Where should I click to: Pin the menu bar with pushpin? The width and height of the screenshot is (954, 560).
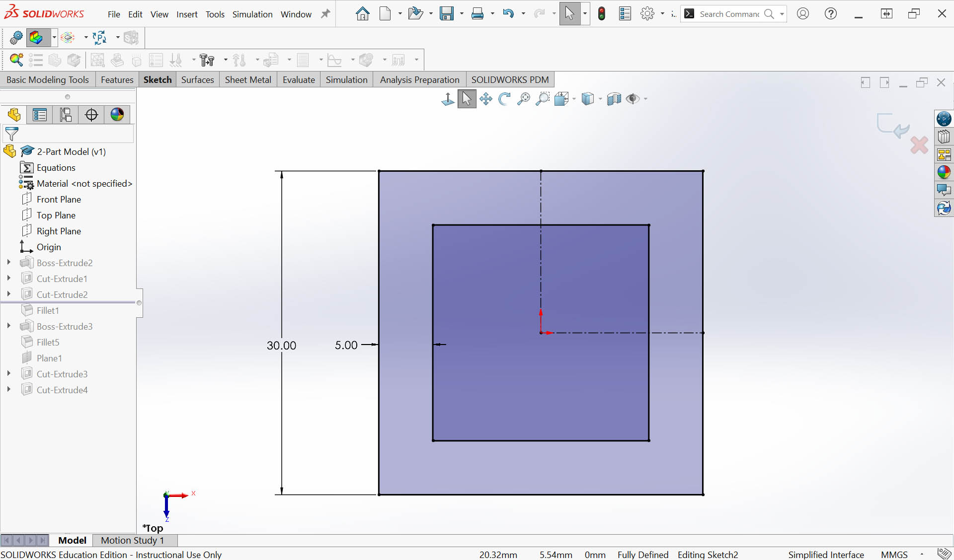click(x=325, y=14)
